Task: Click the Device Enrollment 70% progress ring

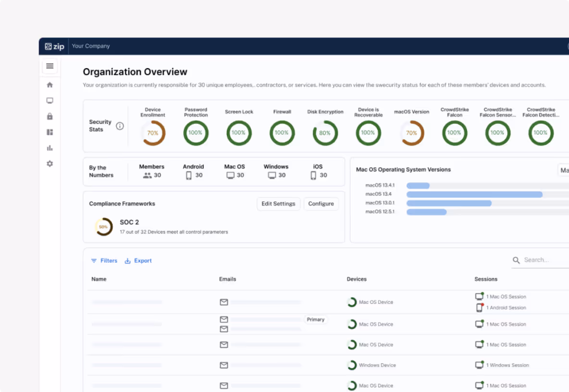Action: click(x=153, y=133)
